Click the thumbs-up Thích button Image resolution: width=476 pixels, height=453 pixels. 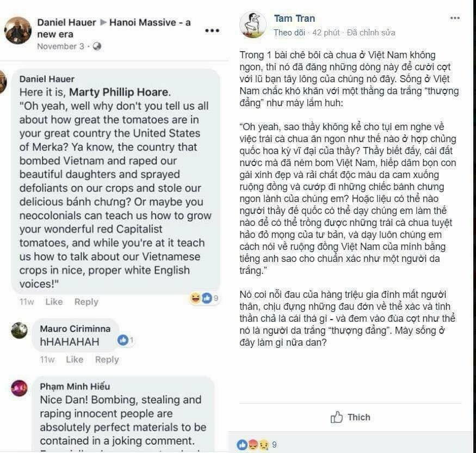click(350, 417)
